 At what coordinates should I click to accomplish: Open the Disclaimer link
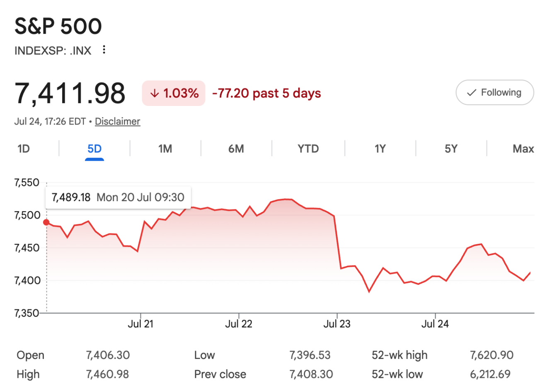pos(118,121)
